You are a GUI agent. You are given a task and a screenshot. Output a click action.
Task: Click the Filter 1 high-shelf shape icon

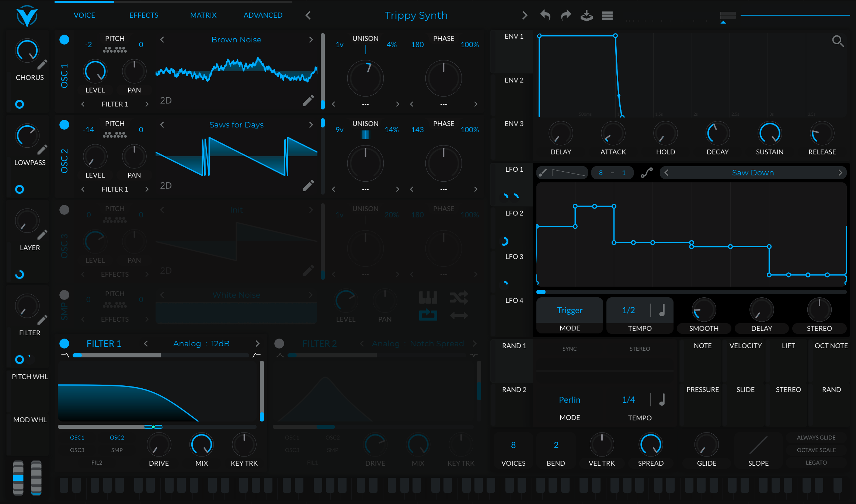[257, 355]
